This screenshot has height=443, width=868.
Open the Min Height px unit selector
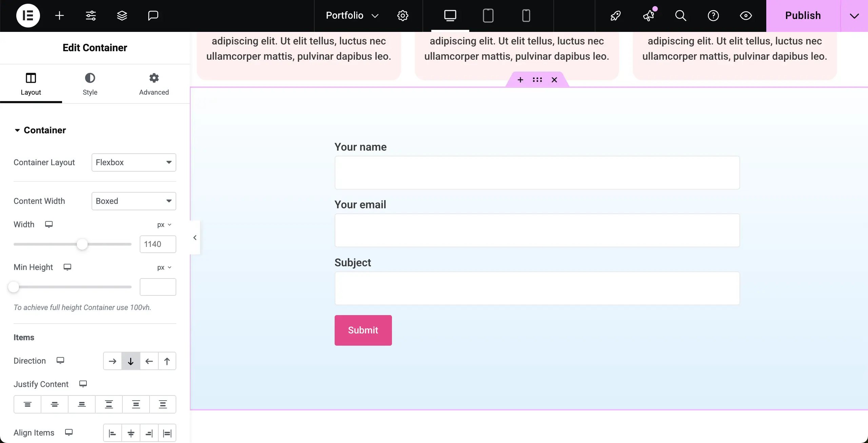pos(164,267)
